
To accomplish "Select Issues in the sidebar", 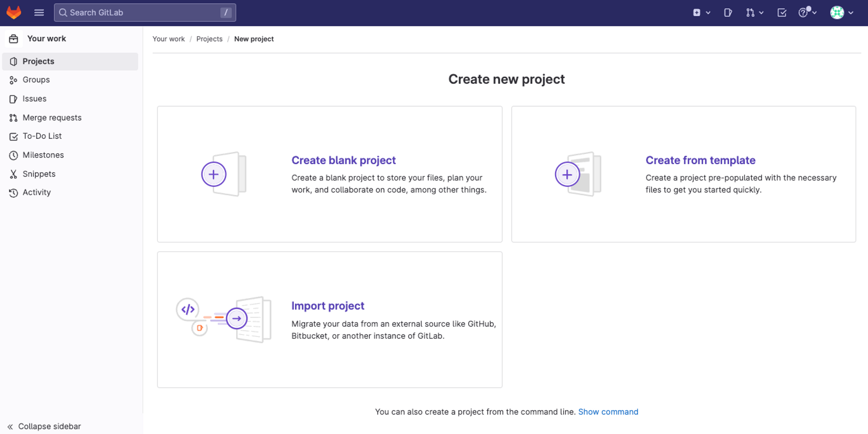I will click(70, 99).
